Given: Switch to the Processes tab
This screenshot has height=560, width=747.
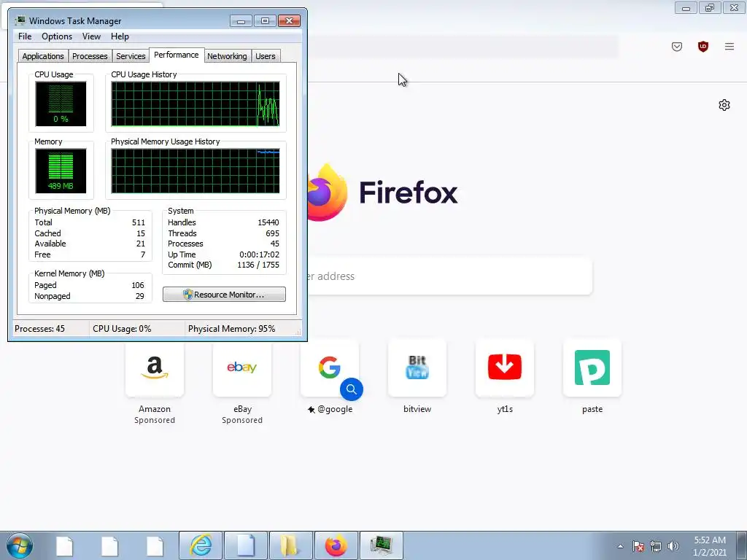Looking at the screenshot, I should [90, 56].
